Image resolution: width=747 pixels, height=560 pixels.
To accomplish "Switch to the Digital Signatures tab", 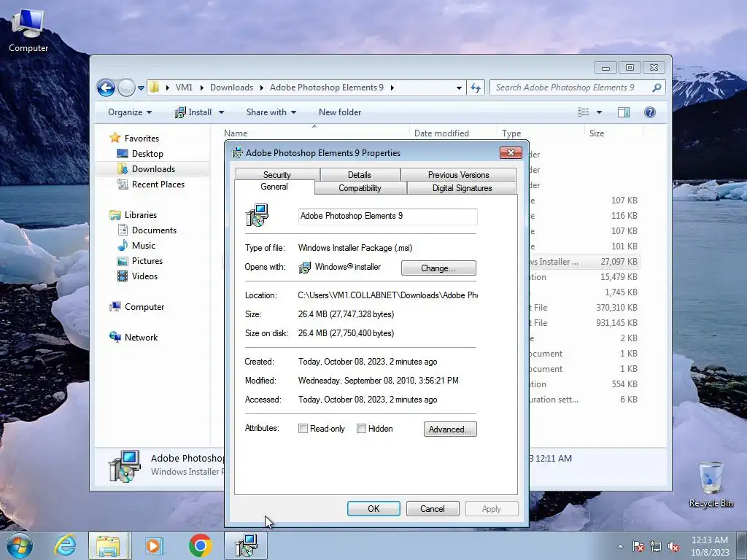I will pos(462,188).
